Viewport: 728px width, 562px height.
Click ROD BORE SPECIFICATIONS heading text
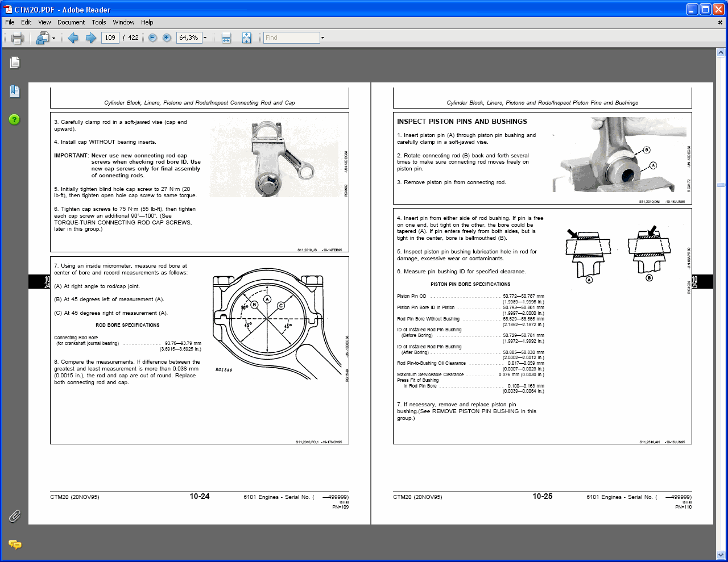[127, 325]
